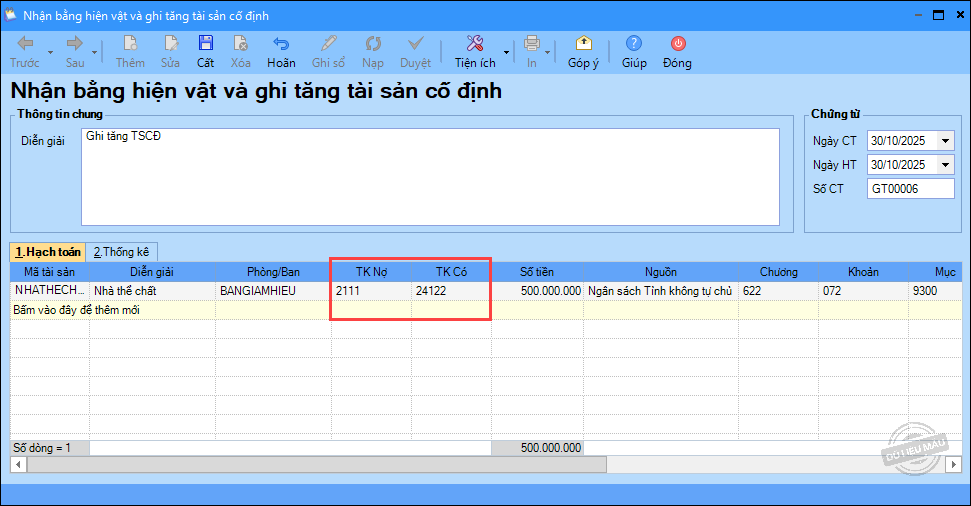Switch to the Thống kê tab
This screenshot has width=971, height=506.
(x=121, y=252)
